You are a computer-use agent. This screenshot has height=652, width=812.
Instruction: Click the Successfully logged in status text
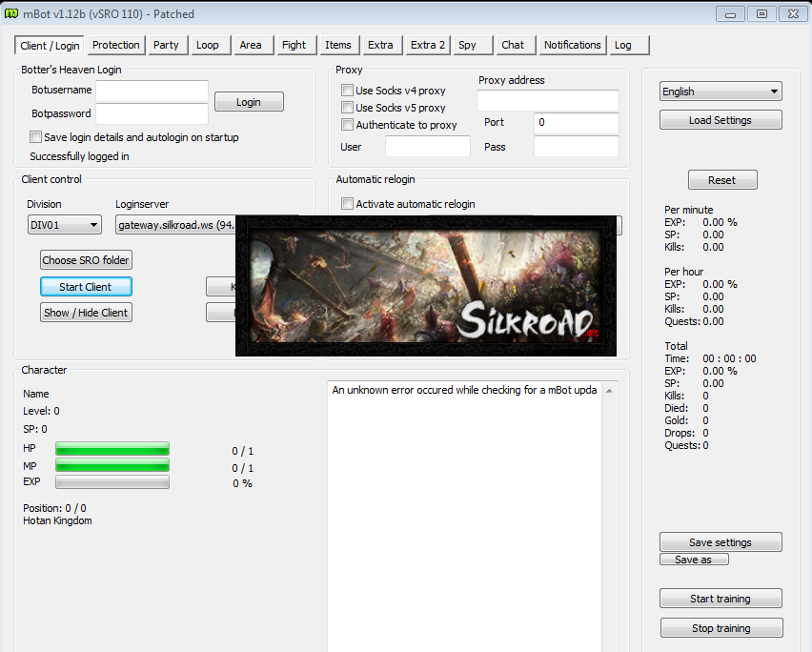tap(79, 156)
